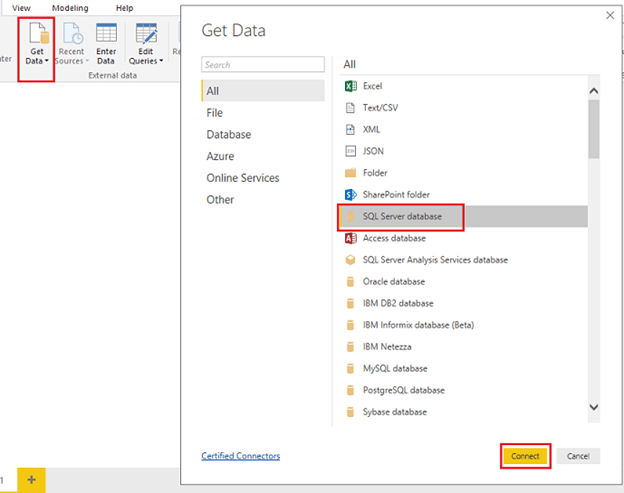
Task: Click the Enter Data table icon
Action: click(x=106, y=33)
